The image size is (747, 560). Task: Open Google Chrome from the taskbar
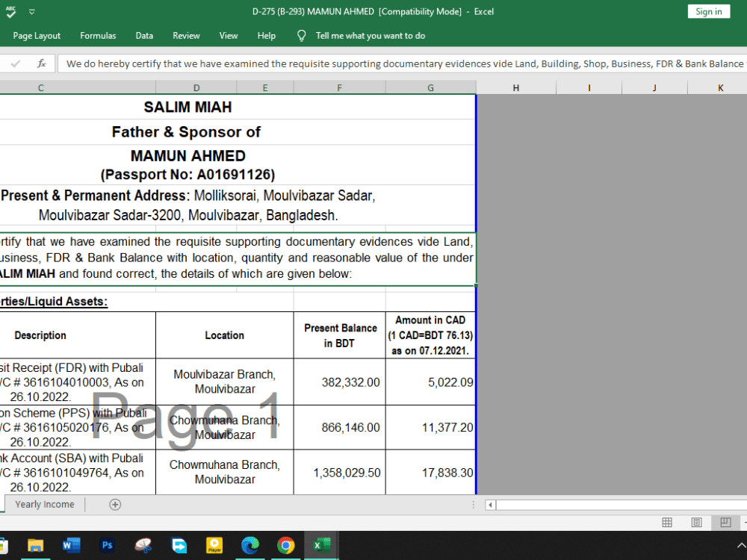coord(286,545)
